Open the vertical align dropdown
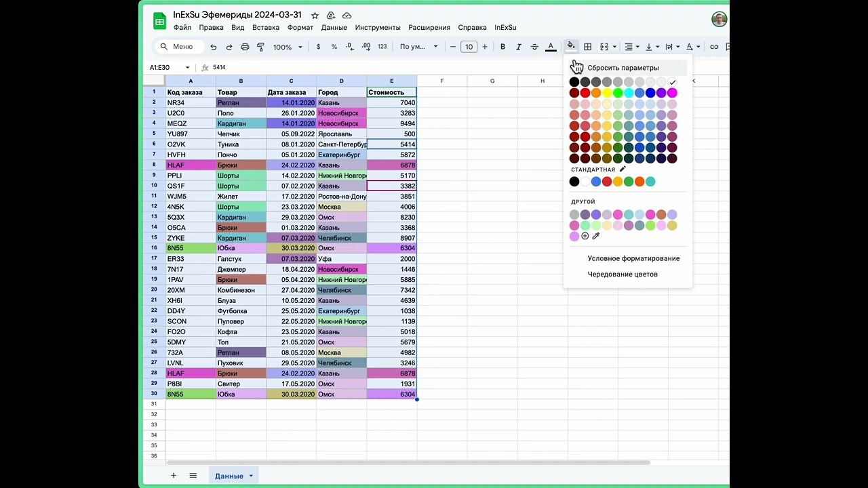Screen dimensions: 868x488 coord(652,47)
